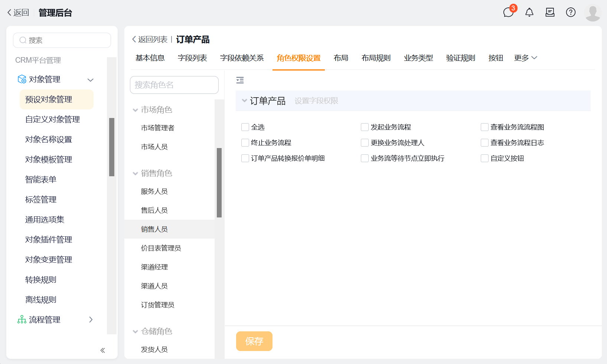Check the 发起业务流程 checkbox
The width and height of the screenshot is (607, 364).
(365, 127)
